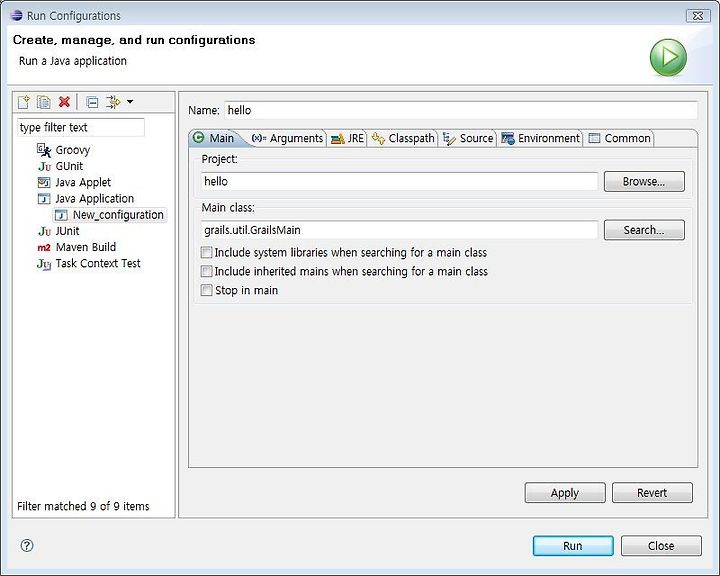The image size is (720, 576).
Task: Create a new launch configuration icon
Action: point(23,102)
